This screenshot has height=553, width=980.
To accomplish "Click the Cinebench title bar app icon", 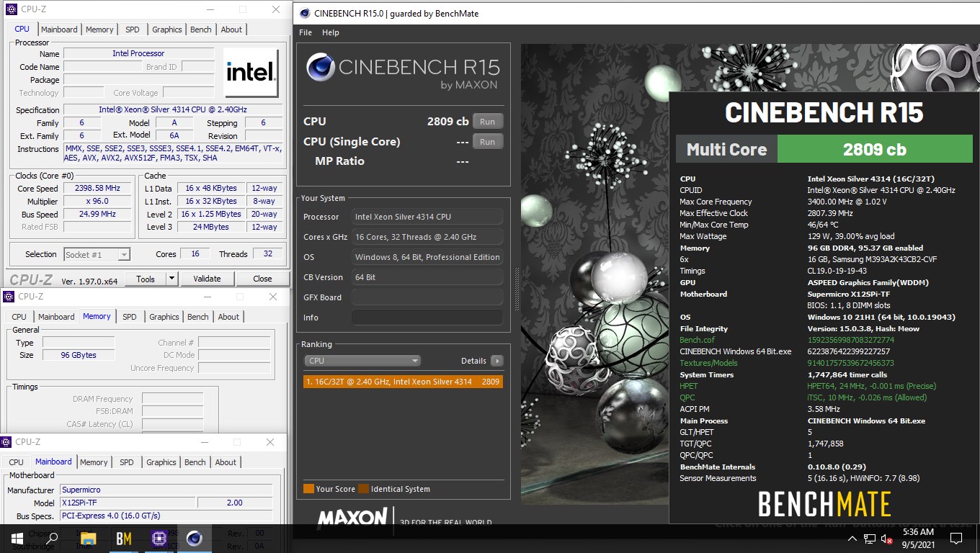I will (x=305, y=13).
